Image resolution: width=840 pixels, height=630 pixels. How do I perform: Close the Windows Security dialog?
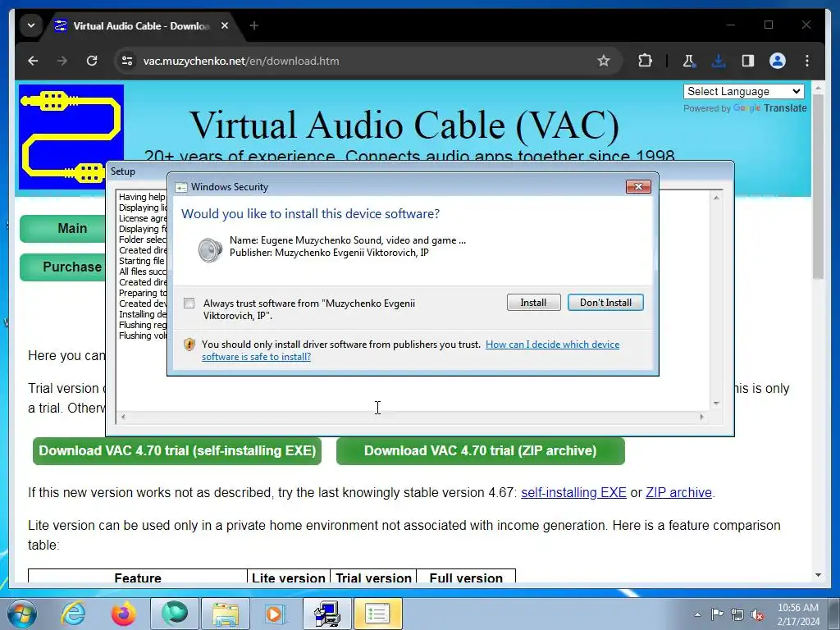[638, 186]
